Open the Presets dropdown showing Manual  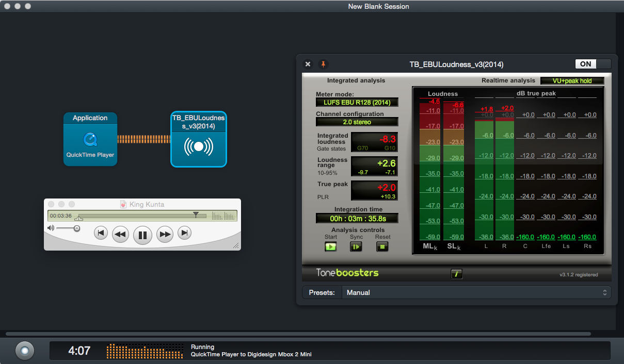[x=476, y=292]
